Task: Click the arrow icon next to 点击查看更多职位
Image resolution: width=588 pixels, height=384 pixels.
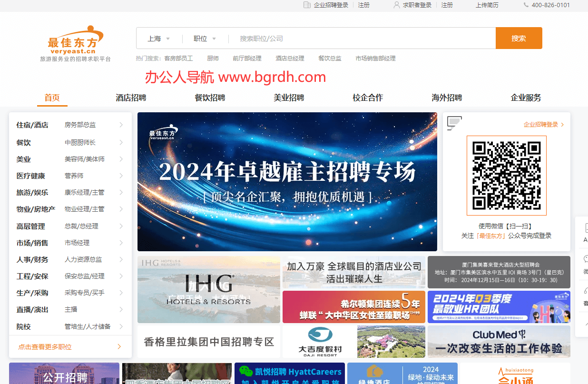Action: (119, 347)
